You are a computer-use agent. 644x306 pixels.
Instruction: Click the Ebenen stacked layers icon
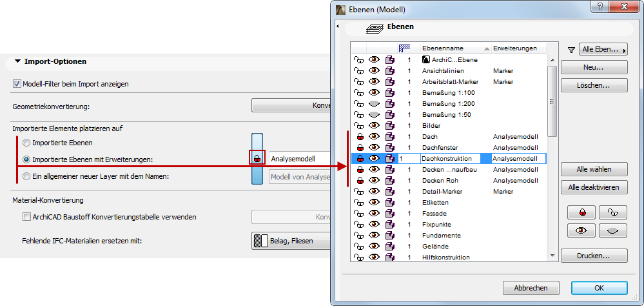pos(375,28)
